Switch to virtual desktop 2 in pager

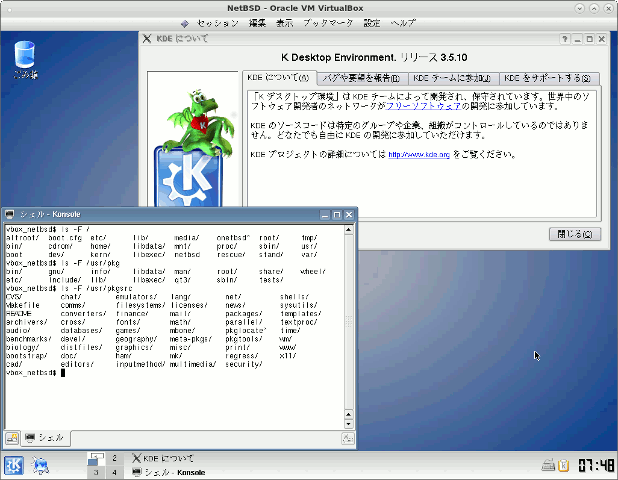point(114,458)
